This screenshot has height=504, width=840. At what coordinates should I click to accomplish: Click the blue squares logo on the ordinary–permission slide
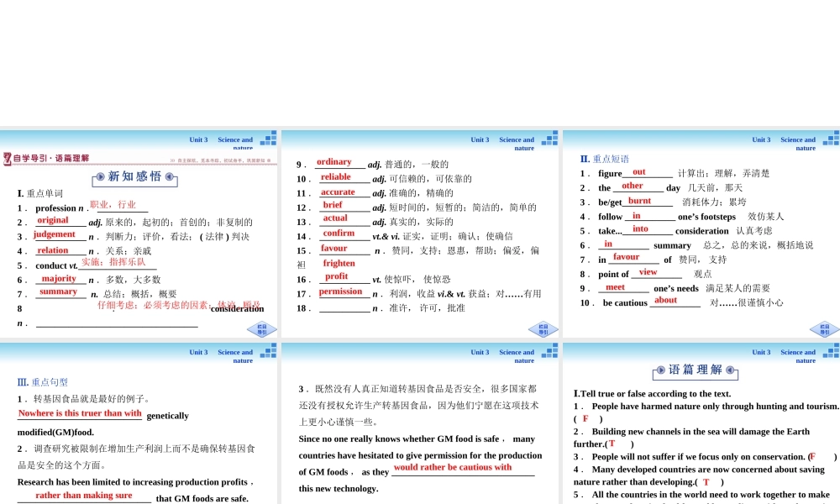(549, 139)
